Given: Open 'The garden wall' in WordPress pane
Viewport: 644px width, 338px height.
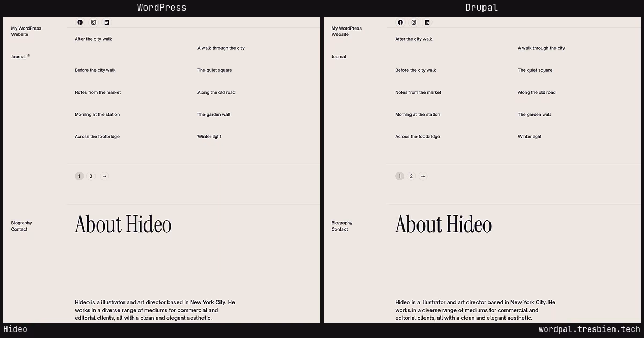Looking at the screenshot, I should (214, 114).
